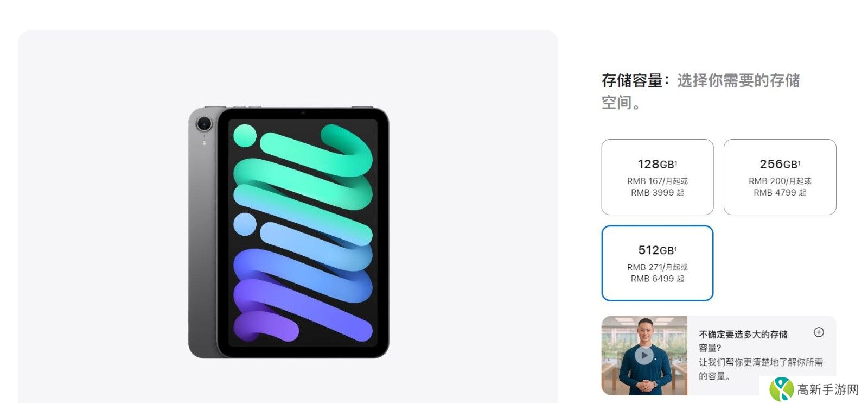Open footnote 1 beside 256GB label
Screen dimensions: 868x403
[799, 162]
